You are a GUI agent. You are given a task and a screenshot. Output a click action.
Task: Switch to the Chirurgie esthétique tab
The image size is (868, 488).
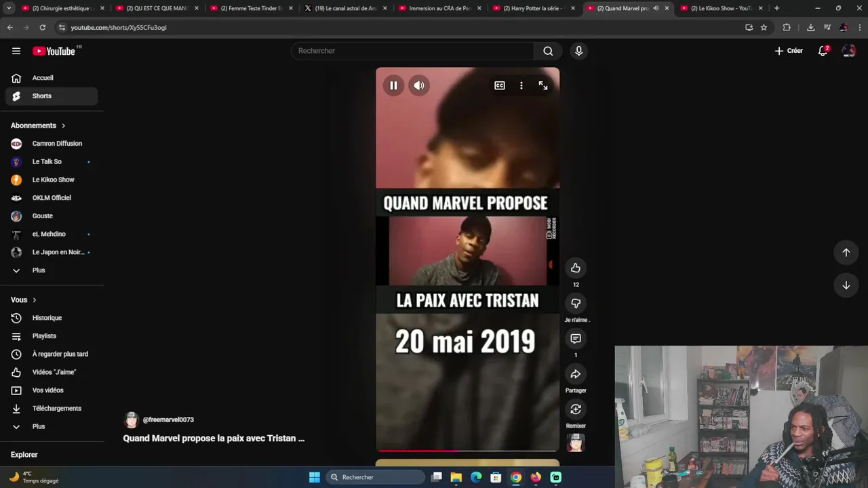click(x=62, y=8)
